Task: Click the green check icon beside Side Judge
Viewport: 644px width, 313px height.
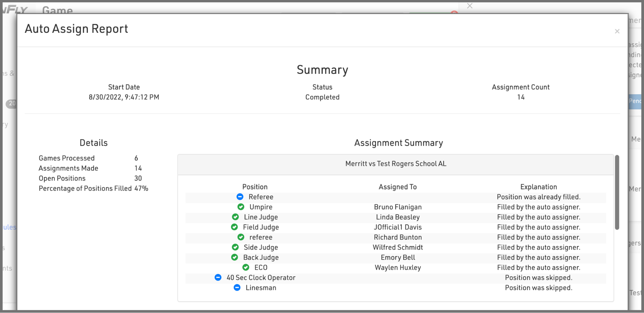Action: coord(235,247)
